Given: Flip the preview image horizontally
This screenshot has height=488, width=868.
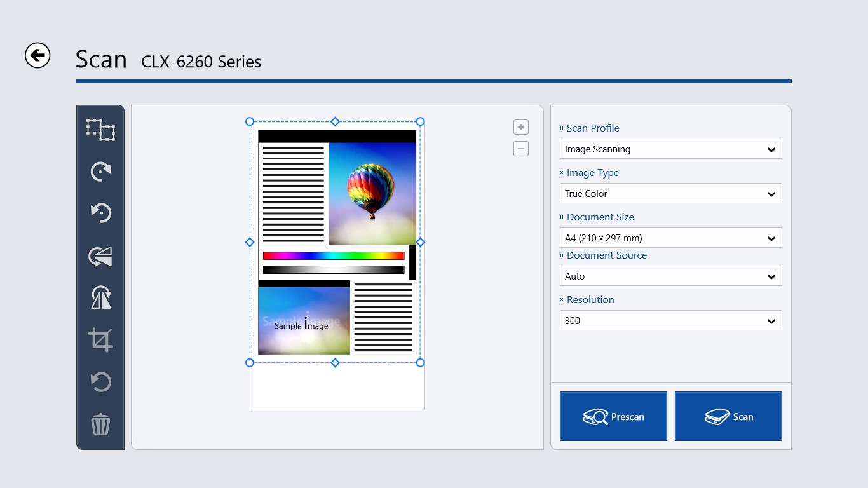Looking at the screenshot, I should 100,255.
